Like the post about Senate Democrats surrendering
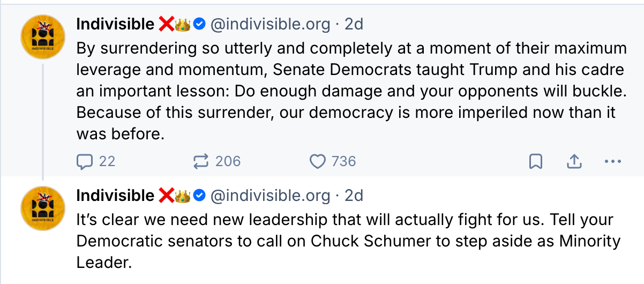 318,161
